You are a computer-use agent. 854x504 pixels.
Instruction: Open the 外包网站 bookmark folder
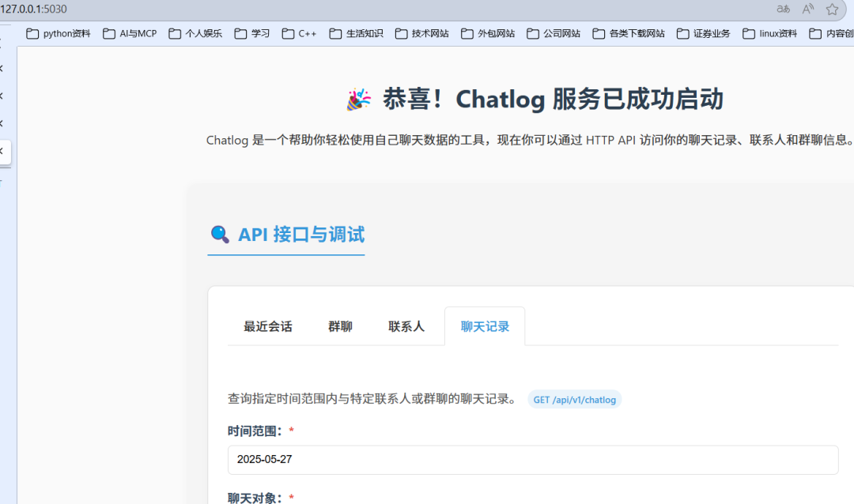(x=488, y=34)
